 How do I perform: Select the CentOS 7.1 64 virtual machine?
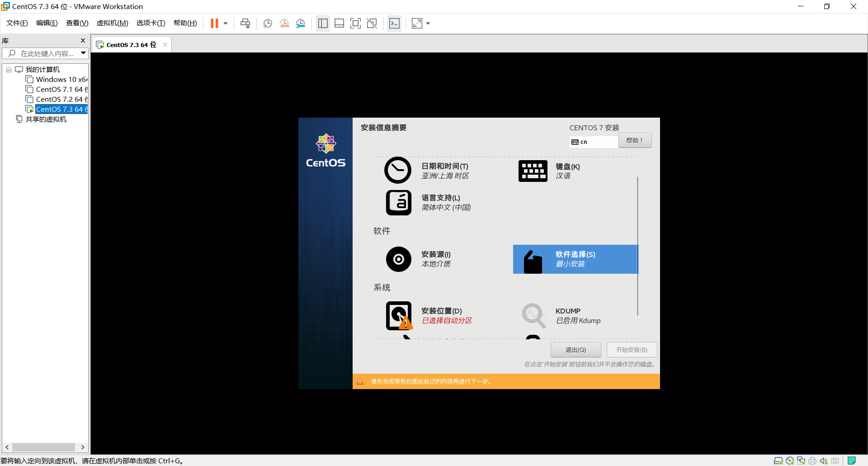click(x=62, y=90)
